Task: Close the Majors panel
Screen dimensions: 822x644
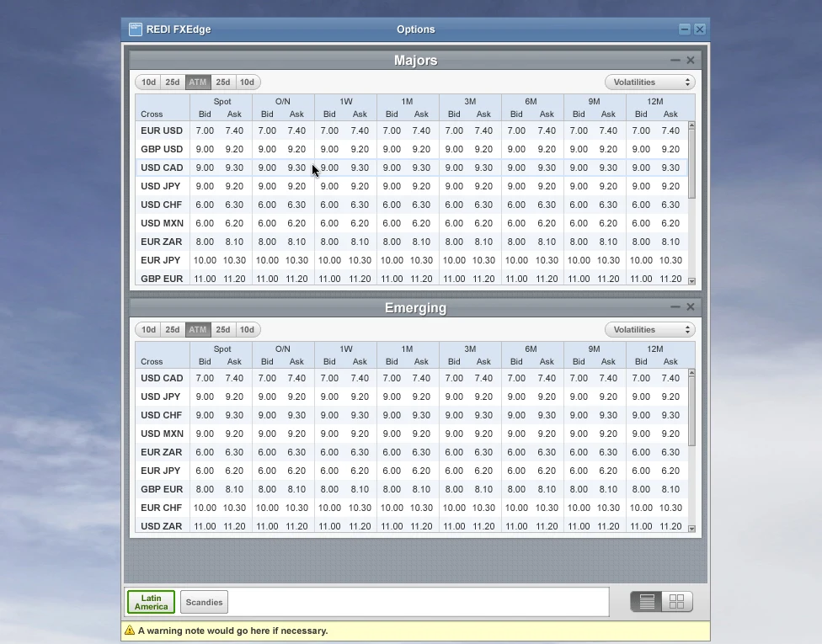Action: [x=691, y=61]
